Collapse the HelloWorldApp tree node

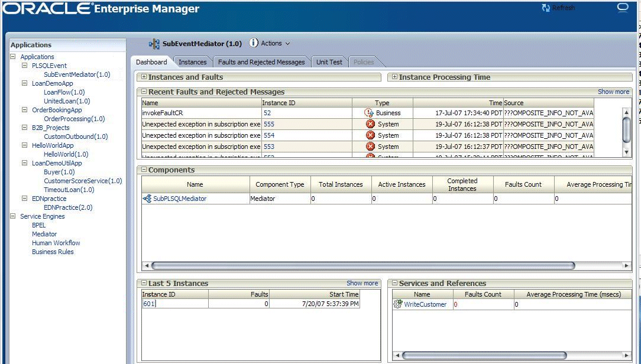[x=24, y=145]
